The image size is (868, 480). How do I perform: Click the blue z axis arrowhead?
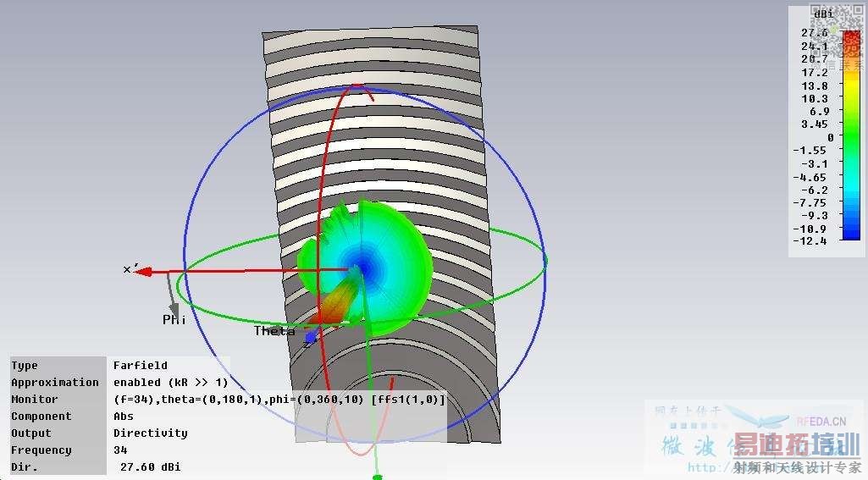point(311,336)
